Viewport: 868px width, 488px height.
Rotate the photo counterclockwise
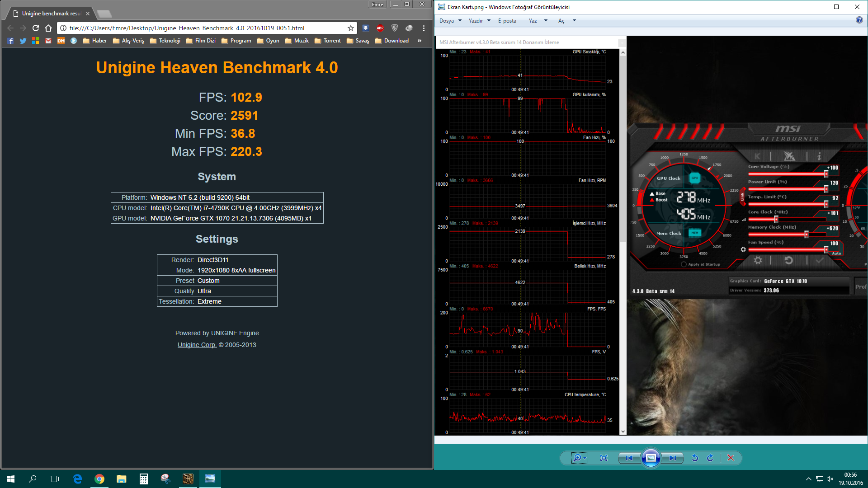695,458
